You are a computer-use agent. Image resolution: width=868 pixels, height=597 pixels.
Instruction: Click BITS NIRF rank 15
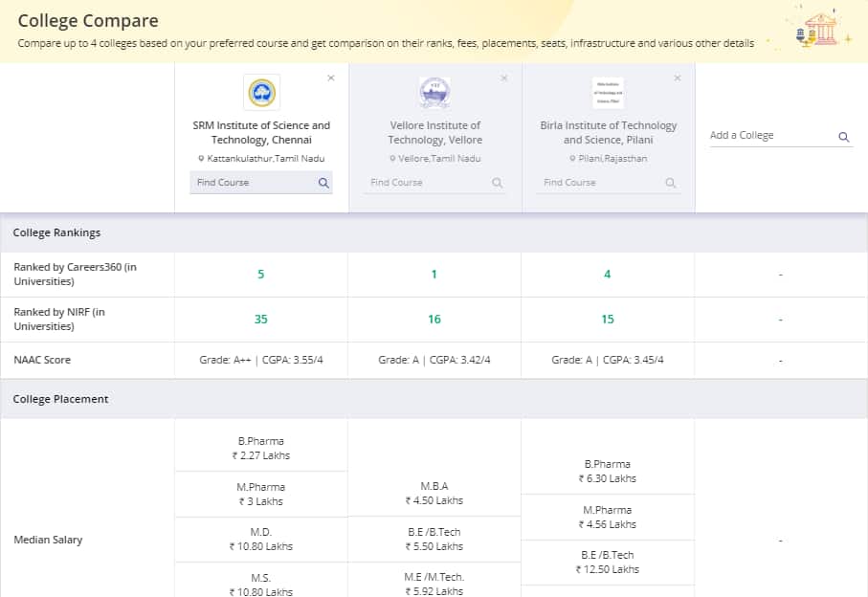click(608, 320)
